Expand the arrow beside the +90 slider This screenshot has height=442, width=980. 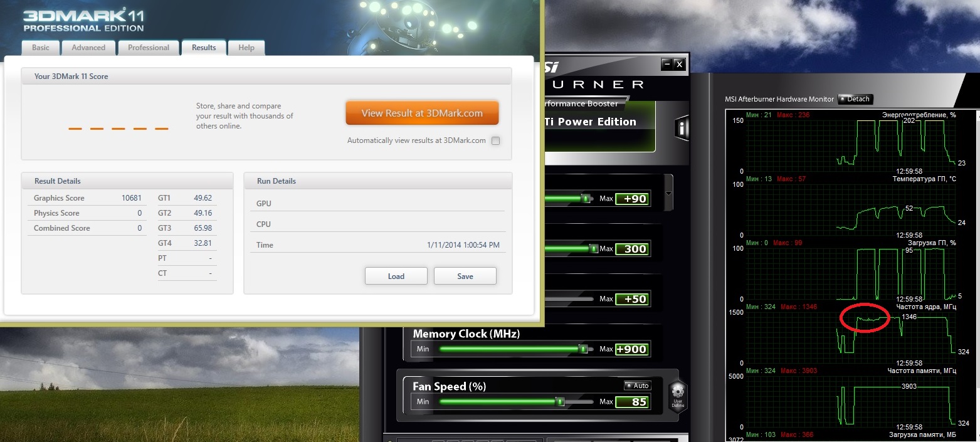pyautogui.click(x=668, y=193)
